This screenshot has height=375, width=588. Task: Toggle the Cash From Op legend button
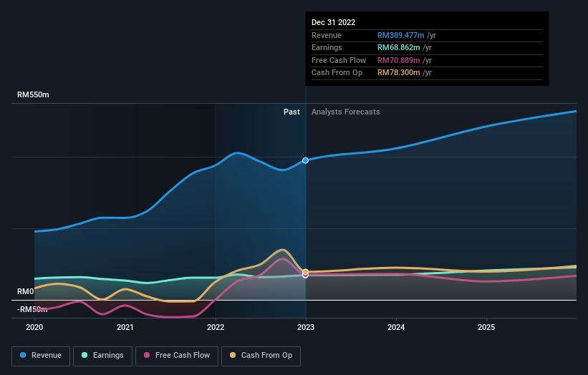click(261, 356)
